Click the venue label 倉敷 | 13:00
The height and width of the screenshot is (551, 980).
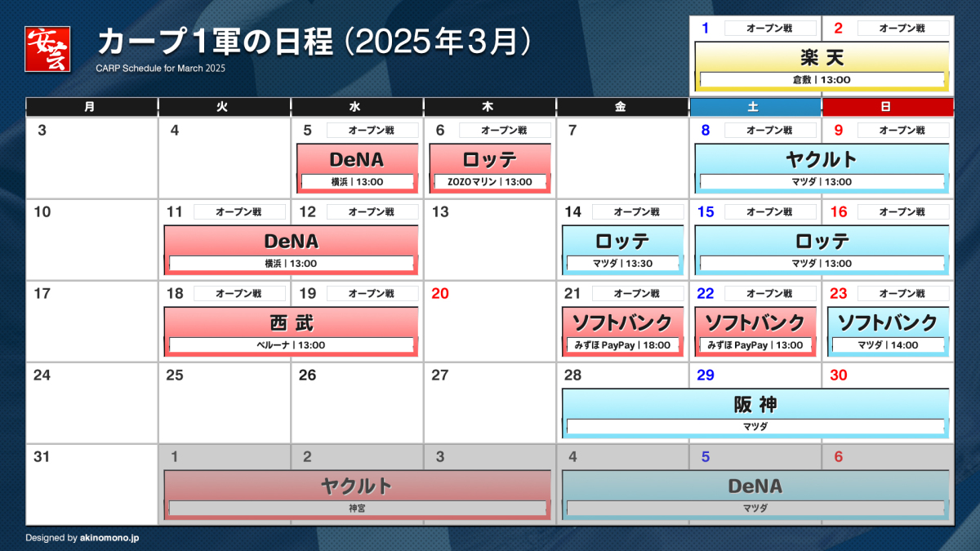click(x=822, y=80)
